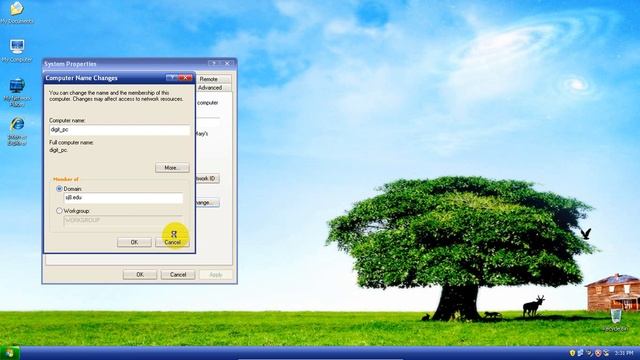The image size is (640, 360).
Task: Switch to the Remote tab in System Properties
Action: click(209, 79)
